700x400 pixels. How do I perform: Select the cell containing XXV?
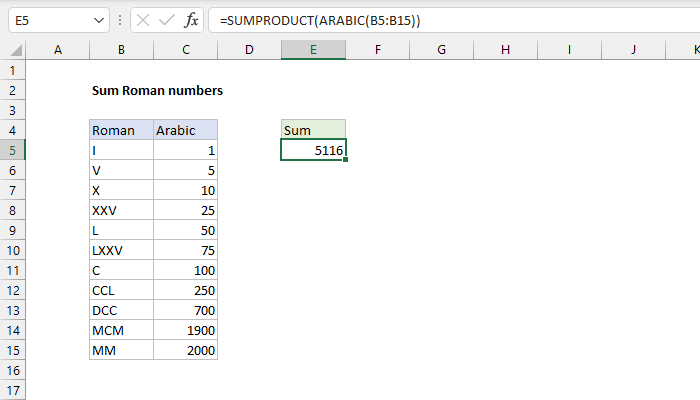[x=121, y=210]
